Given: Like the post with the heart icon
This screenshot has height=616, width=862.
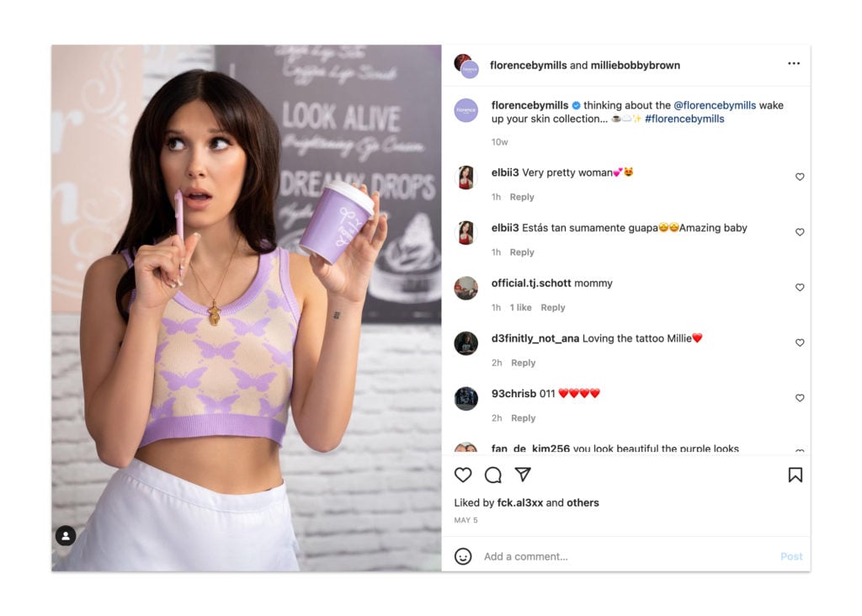Looking at the screenshot, I should 463,475.
